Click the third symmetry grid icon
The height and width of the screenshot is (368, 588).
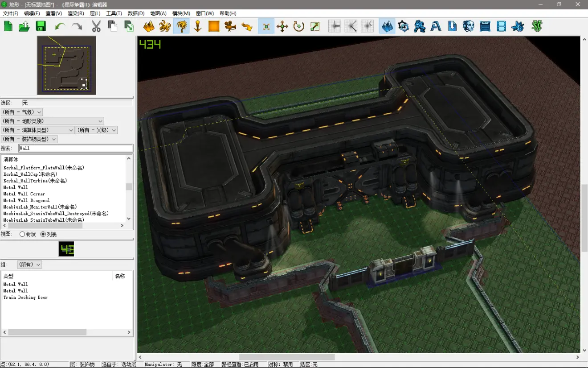click(367, 26)
